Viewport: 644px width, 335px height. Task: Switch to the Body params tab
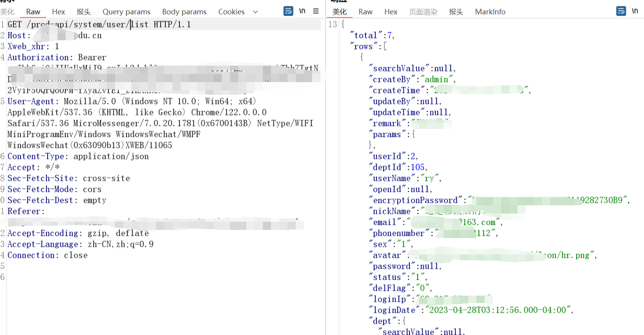point(184,12)
